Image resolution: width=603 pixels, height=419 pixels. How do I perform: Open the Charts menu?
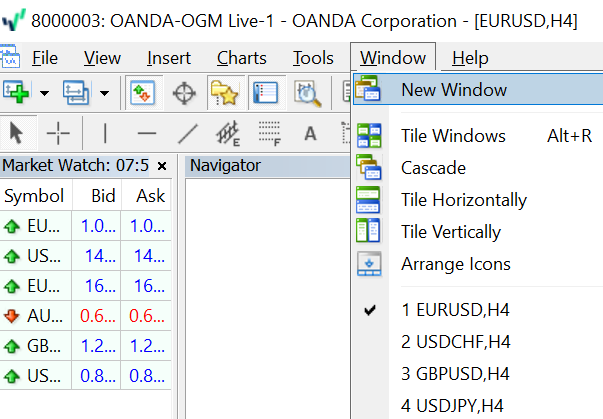point(242,58)
